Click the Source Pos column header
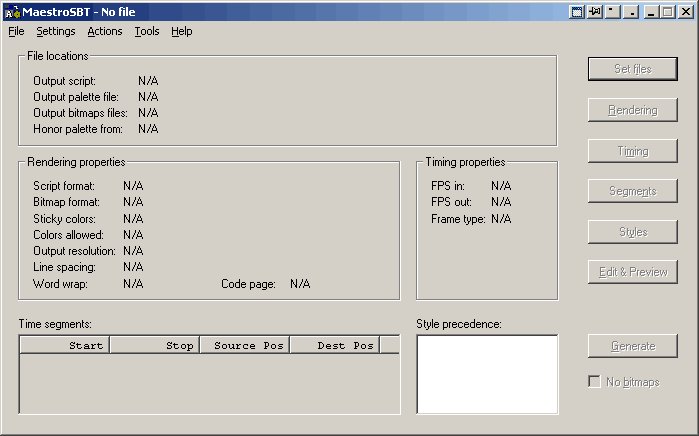The height and width of the screenshot is (436, 699). click(x=245, y=346)
